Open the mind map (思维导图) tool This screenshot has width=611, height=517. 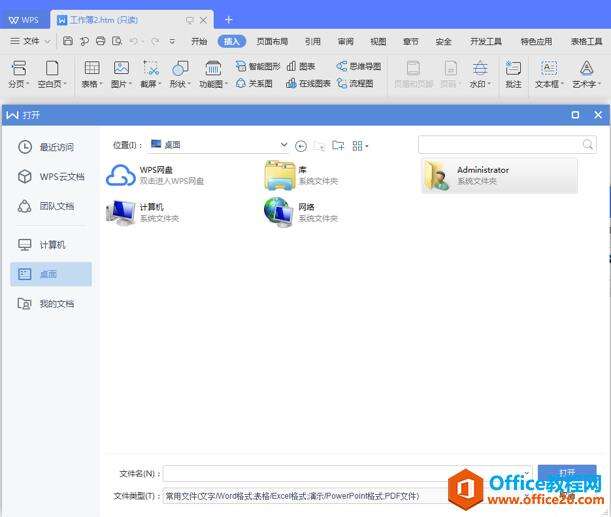pos(358,66)
